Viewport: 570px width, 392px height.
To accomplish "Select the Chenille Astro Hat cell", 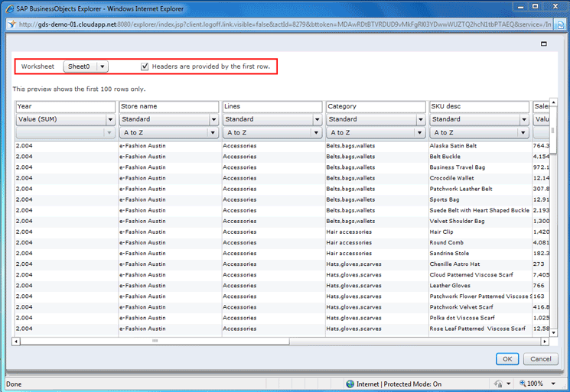I will [454, 264].
